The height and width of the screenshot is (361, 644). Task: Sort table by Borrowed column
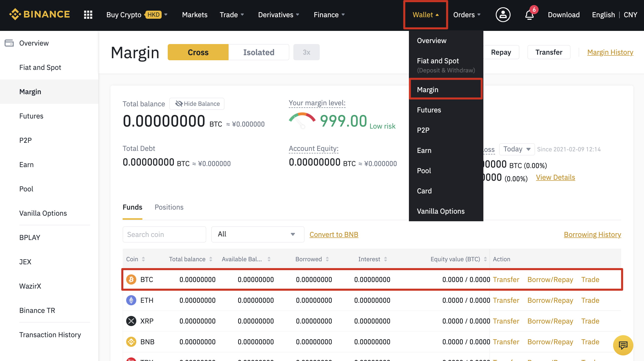pos(327,259)
